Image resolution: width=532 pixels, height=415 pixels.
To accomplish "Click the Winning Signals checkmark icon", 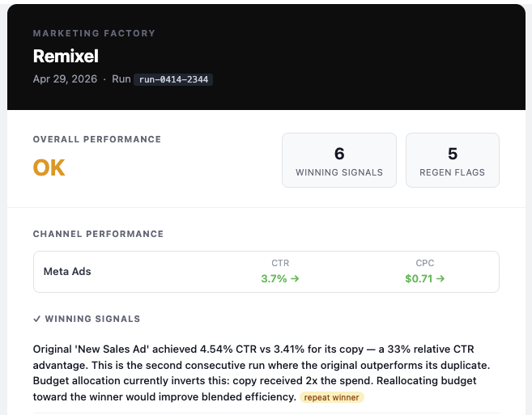I will click(x=37, y=319).
